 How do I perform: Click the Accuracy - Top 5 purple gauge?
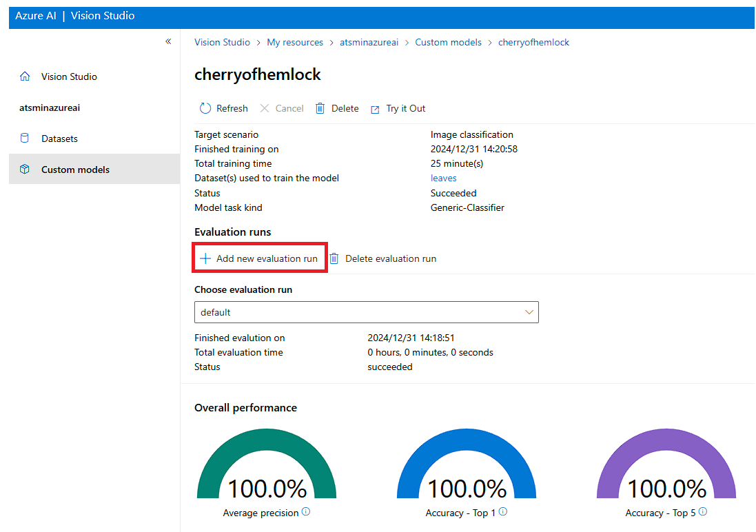(x=666, y=463)
